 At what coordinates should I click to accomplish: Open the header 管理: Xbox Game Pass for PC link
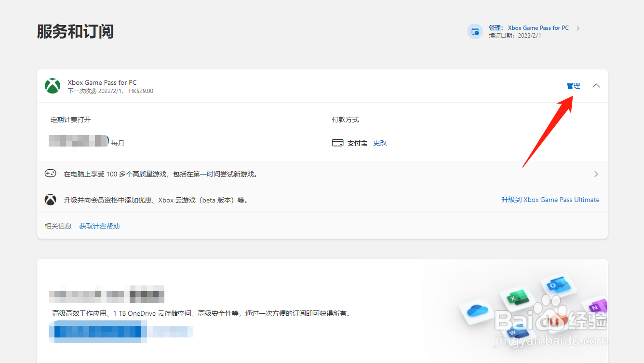point(529,28)
